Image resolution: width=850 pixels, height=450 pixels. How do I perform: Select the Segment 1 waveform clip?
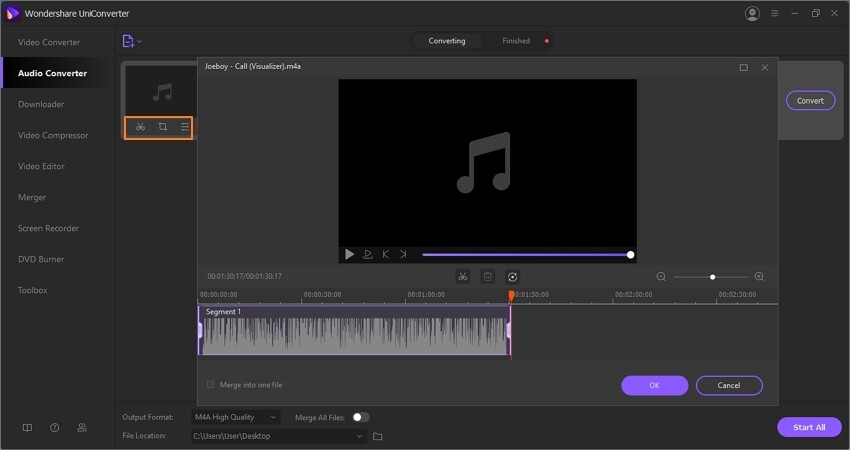click(355, 331)
